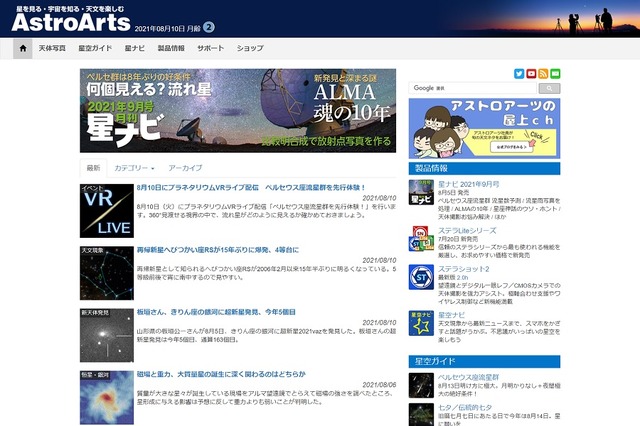The width and height of the screenshot is (640, 426).
Task: Click the ステラLiteシリーズ product icon
Action: [x=422, y=237]
